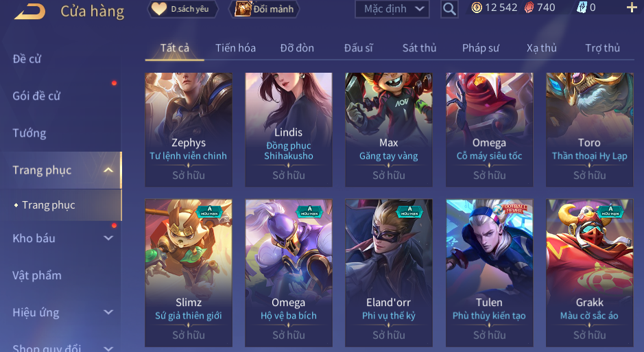The height and width of the screenshot is (352, 644).
Task: Switch to the Pháp sư tab
Action: pos(481,48)
